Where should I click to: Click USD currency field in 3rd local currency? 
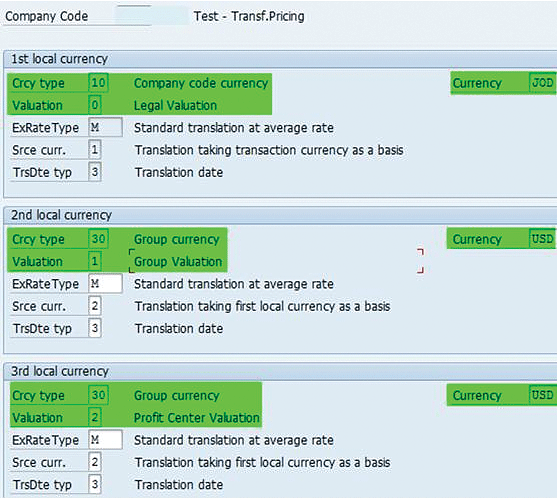point(542,395)
